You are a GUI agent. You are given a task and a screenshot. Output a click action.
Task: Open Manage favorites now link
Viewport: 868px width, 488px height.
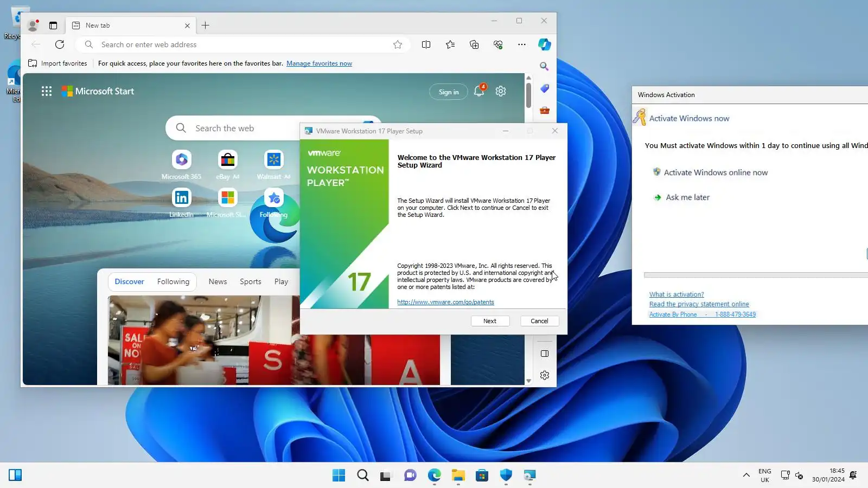click(319, 63)
